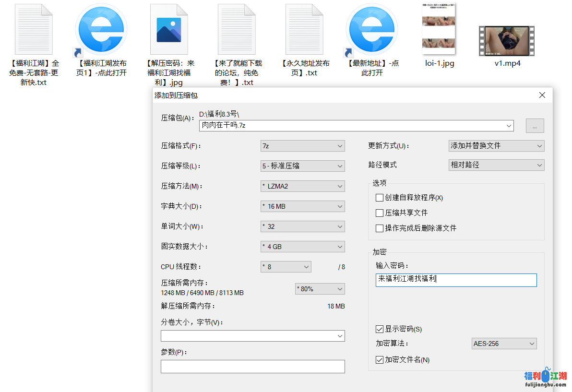572x392 pixels.
Task: Expand the CPU 线程数 dropdown
Action: [x=286, y=267]
